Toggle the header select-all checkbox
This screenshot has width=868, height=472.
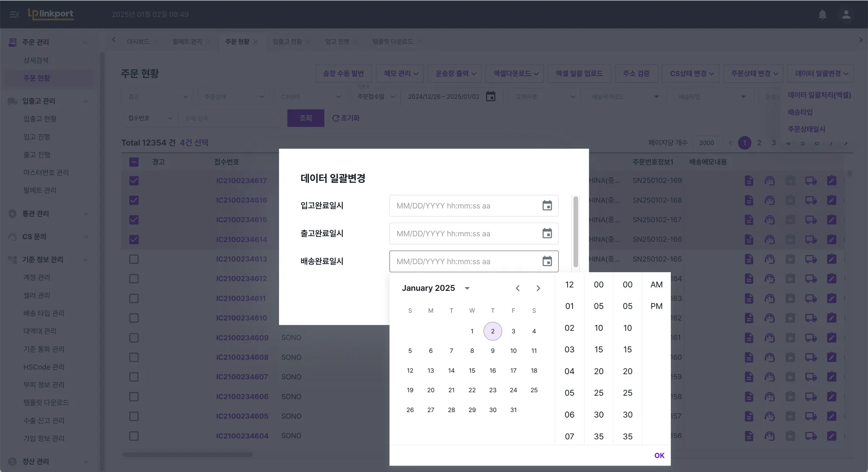click(134, 162)
